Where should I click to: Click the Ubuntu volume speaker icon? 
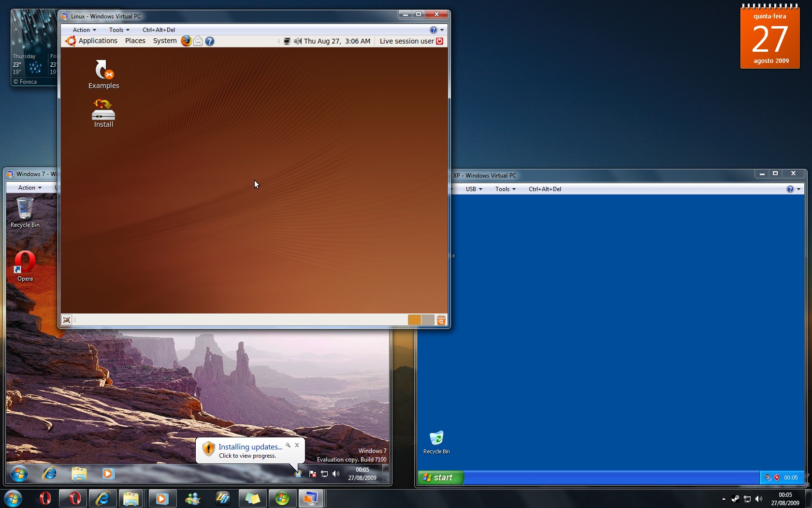coord(298,41)
